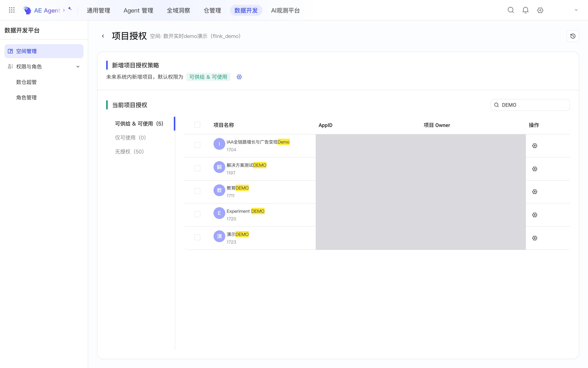Open the authorization history clock icon

coord(573,36)
